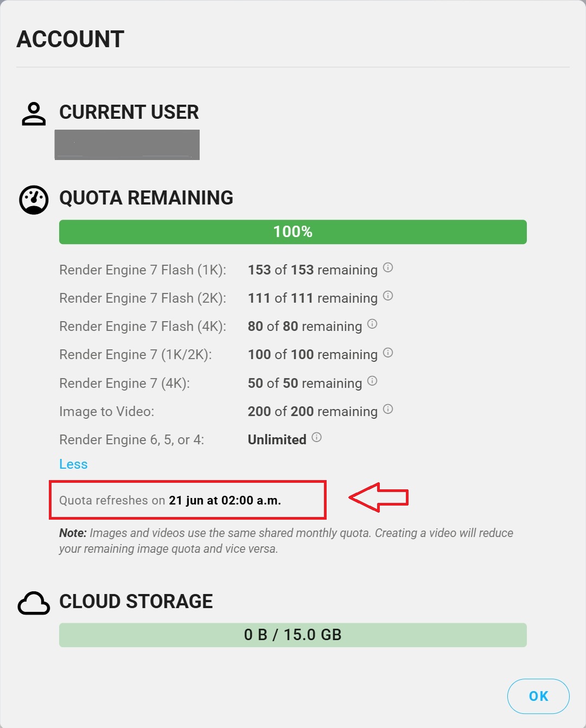This screenshot has height=728, width=586.
Task: Click the cloud storage icon
Action: 34,603
